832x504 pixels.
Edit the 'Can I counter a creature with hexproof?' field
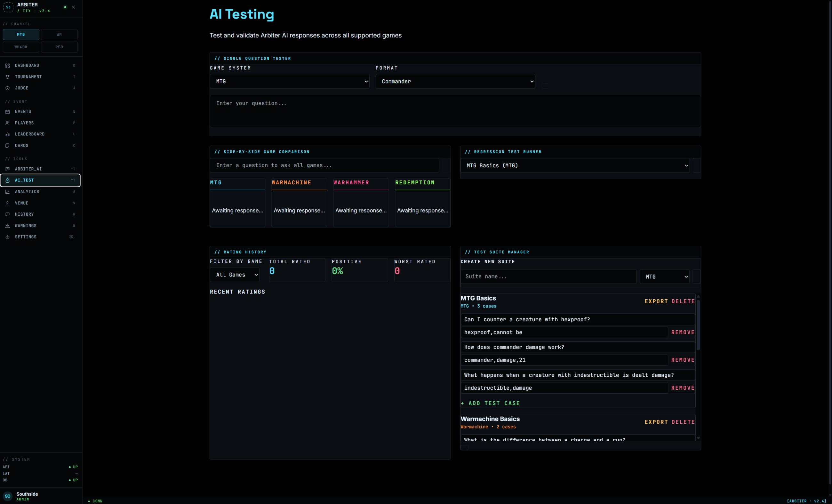(578, 320)
